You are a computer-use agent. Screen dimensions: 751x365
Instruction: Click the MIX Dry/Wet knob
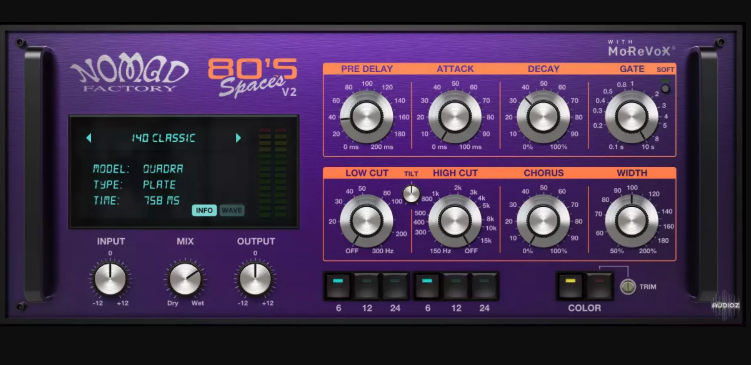[x=185, y=279]
